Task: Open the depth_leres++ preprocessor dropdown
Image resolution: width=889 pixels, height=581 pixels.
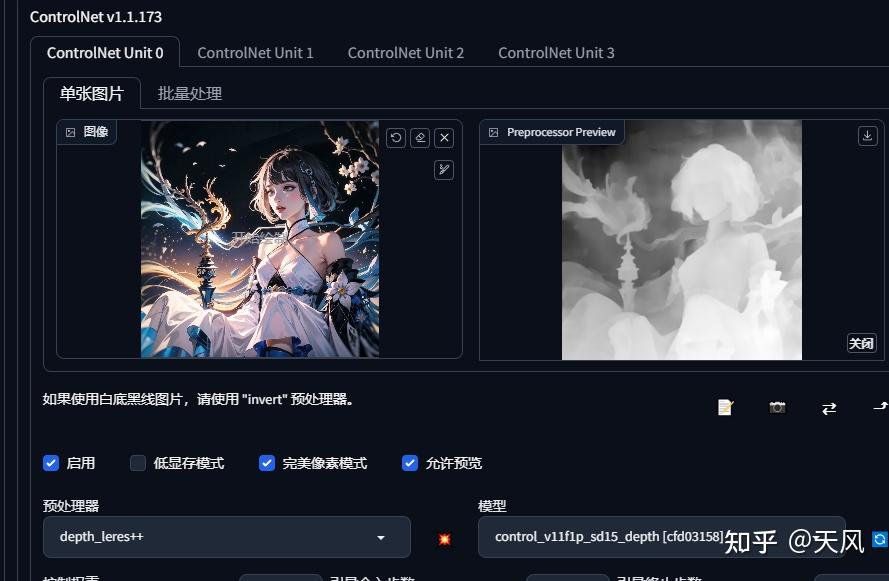Action: click(226, 537)
